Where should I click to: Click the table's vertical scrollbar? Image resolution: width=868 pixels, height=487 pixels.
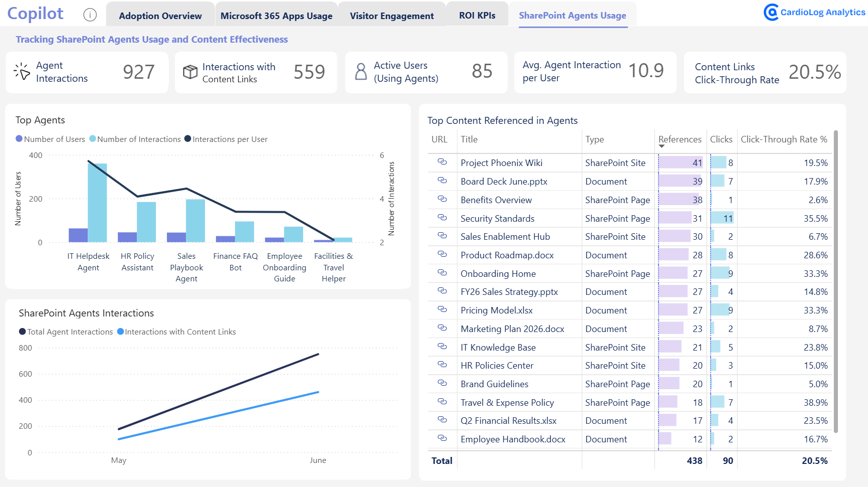pos(835,281)
